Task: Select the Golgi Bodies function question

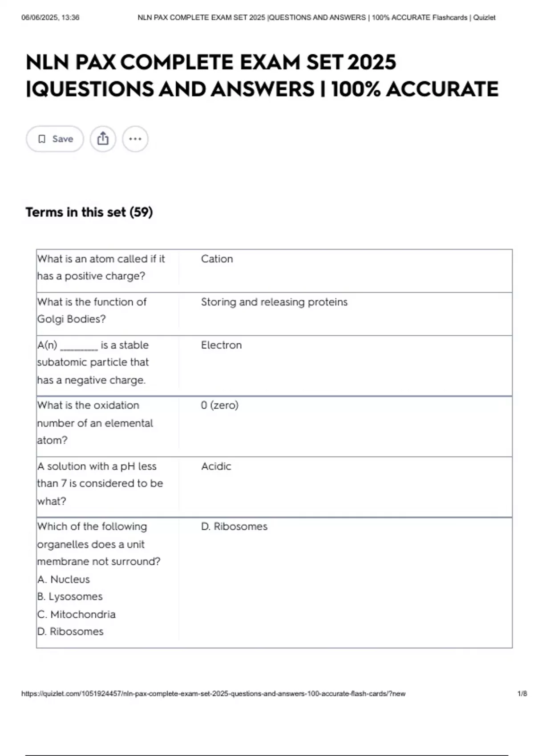Action: tap(92, 310)
